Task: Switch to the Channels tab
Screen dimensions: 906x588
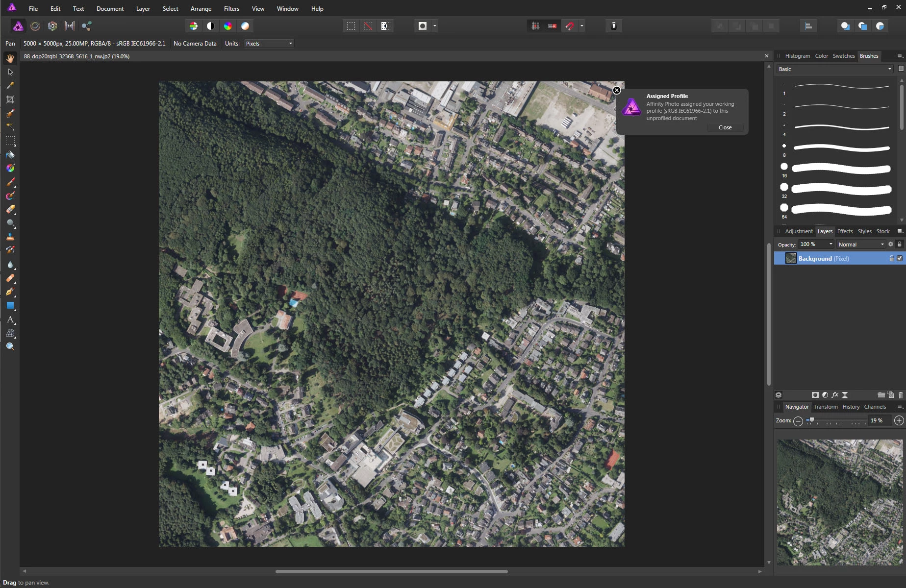Action: point(875,407)
